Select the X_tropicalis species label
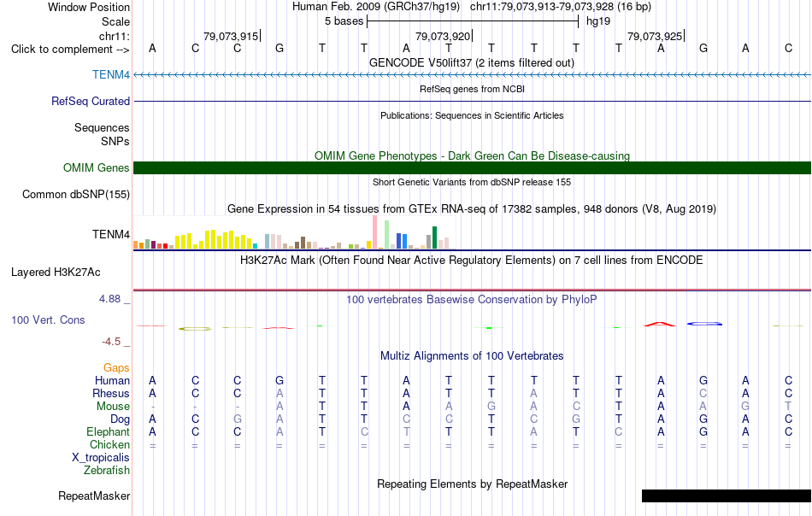The height and width of the screenshot is (516, 812). coord(101,458)
